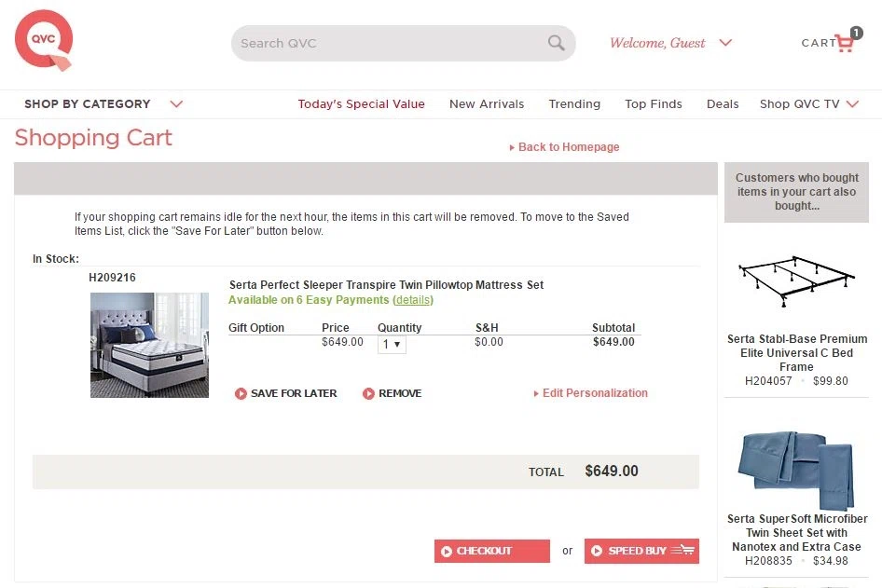Open Serta SuperSoft Microfiber Sheet Set link
The image size is (882, 588).
(797, 532)
